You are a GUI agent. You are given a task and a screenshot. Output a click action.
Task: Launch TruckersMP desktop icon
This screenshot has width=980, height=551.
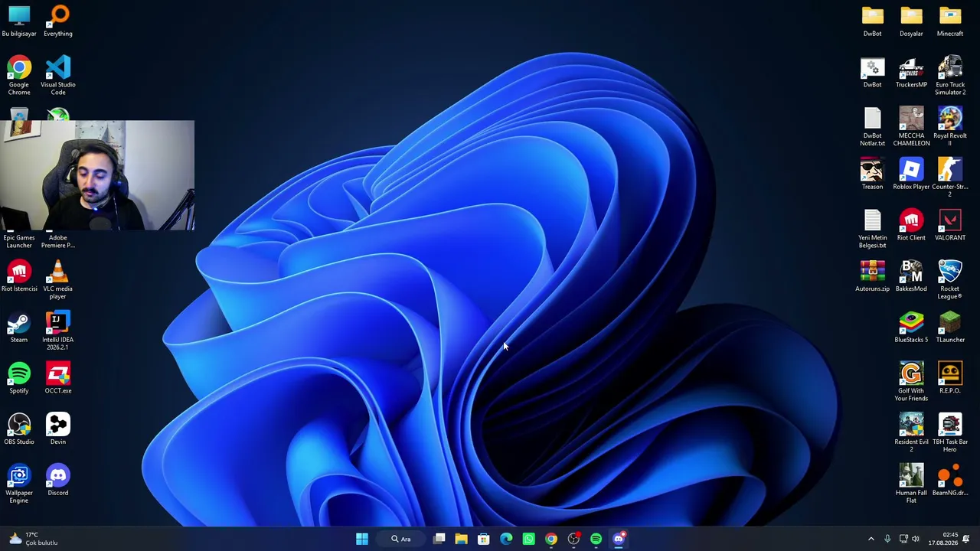[x=911, y=72]
